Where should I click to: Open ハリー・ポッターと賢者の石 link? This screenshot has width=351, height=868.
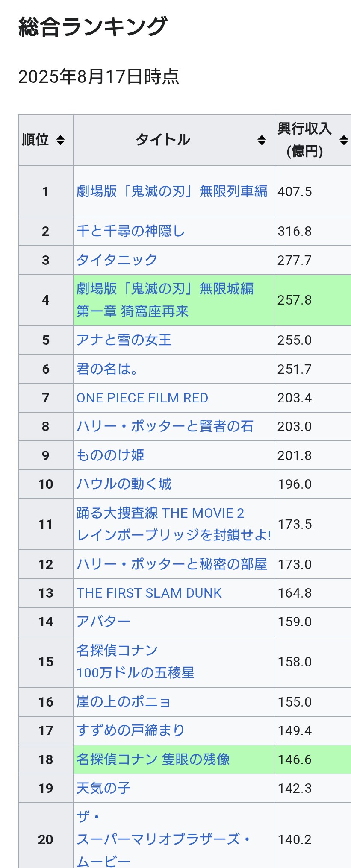point(165,426)
